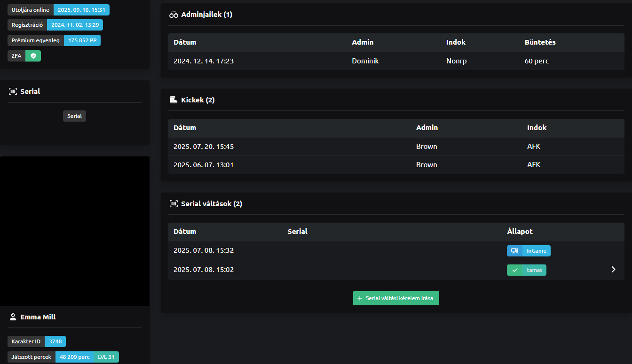Expand the 15:02 serial change row arrow
This screenshot has height=364, width=632.
point(613,270)
